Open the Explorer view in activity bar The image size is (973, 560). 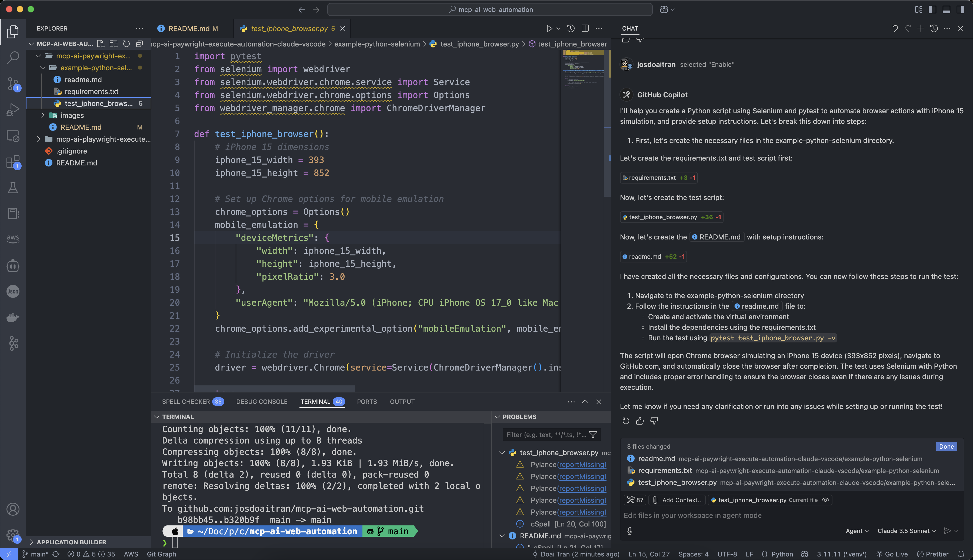tap(13, 32)
